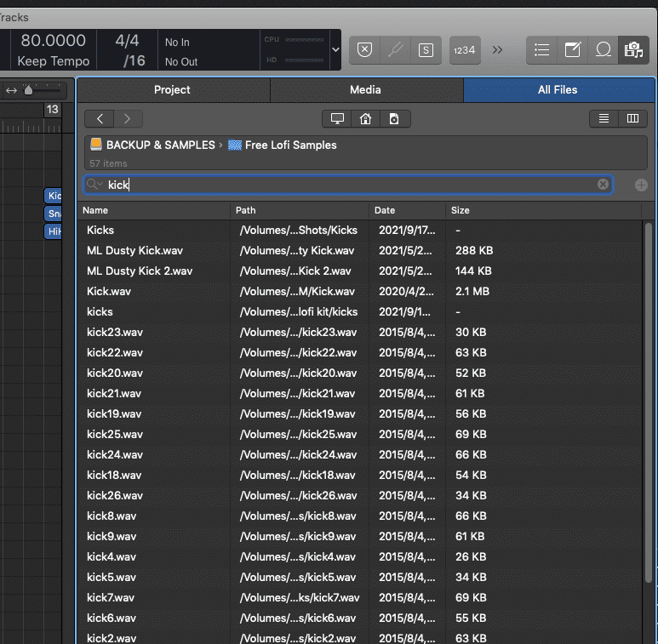Select kick23.wav file
The image size is (658, 644).
click(x=360, y=332)
